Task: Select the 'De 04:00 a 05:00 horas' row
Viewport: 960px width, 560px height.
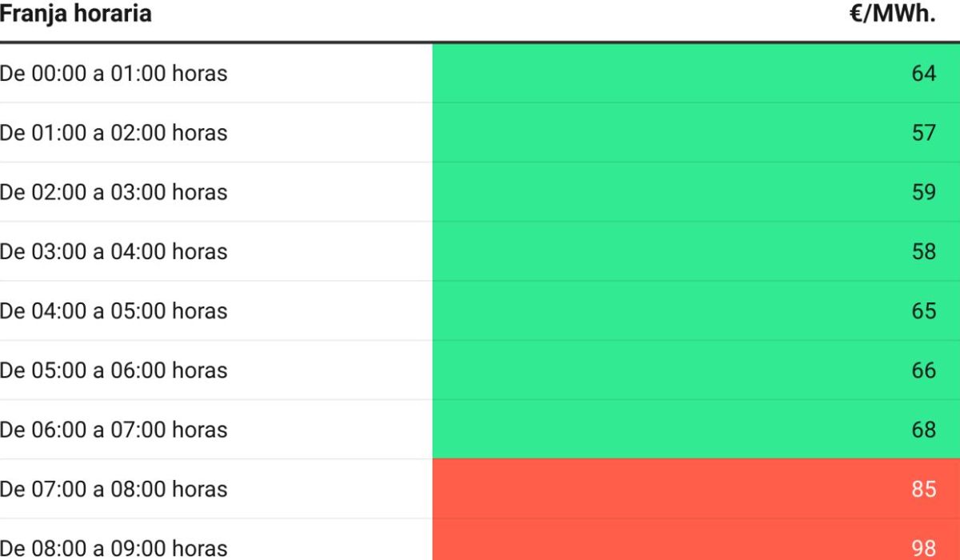Action: click(x=480, y=310)
